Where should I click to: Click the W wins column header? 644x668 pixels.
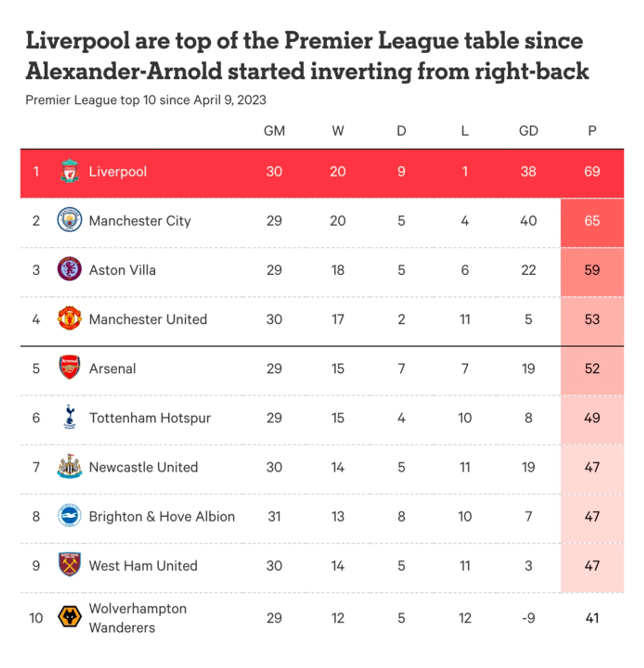click(337, 131)
